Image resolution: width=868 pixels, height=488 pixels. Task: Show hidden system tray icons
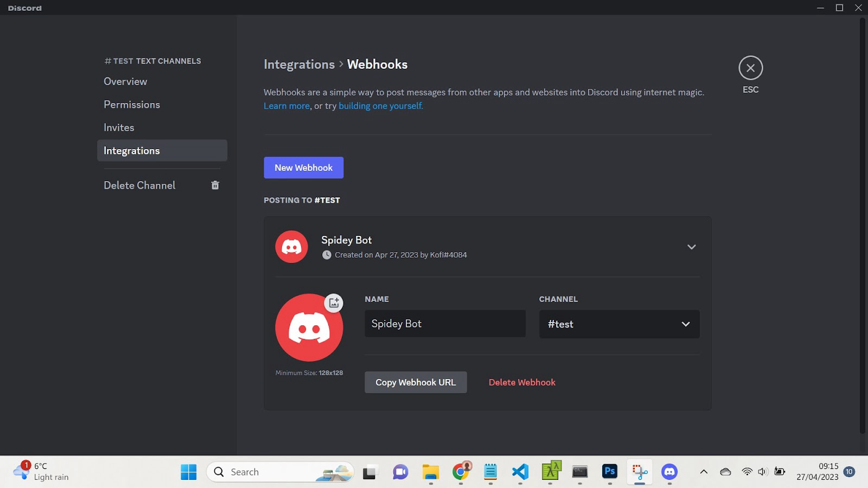[704, 472]
